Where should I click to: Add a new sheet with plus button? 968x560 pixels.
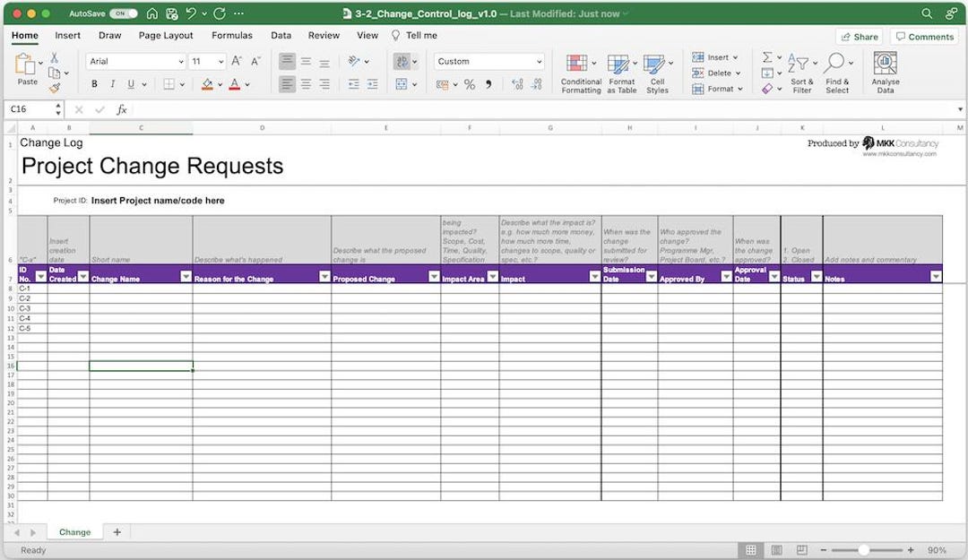coord(117,532)
